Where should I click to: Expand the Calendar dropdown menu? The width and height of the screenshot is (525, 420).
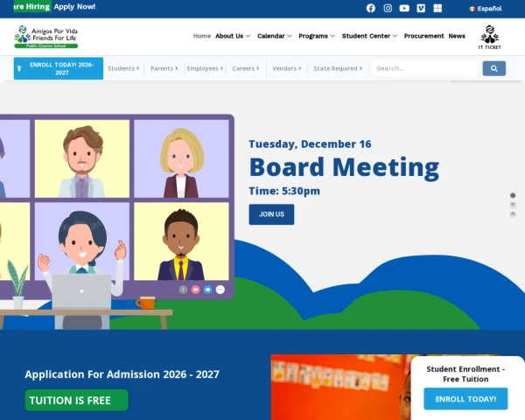click(x=275, y=36)
